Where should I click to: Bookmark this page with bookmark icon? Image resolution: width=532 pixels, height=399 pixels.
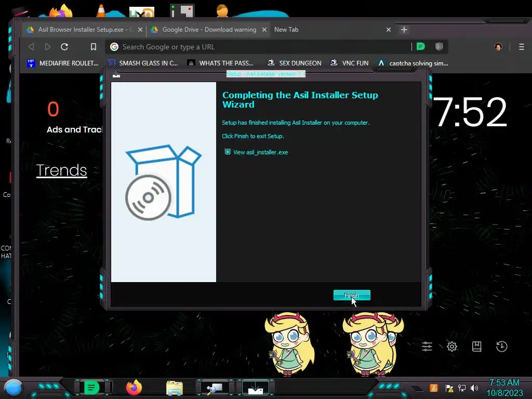tap(94, 47)
